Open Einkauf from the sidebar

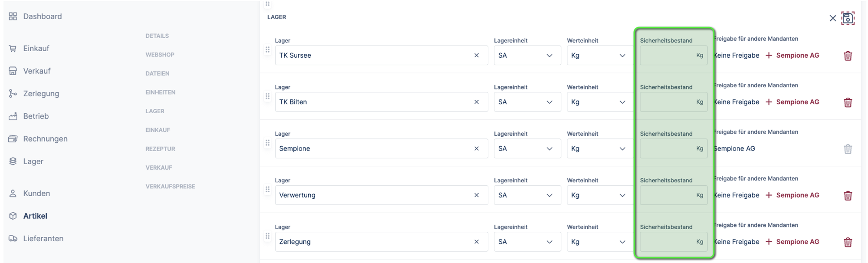coord(36,49)
